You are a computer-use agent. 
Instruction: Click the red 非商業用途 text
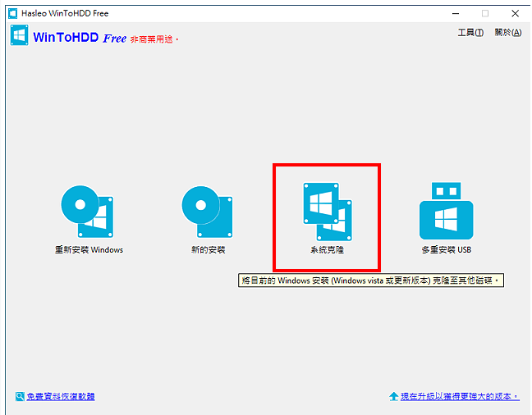(154, 39)
